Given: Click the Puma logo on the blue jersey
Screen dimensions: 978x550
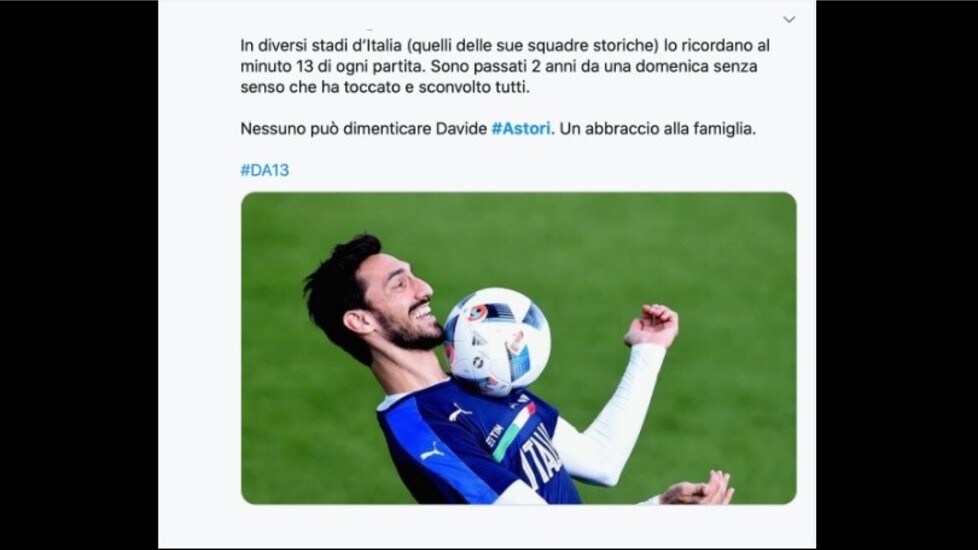Looking at the screenshot, I should pos(458,412).
